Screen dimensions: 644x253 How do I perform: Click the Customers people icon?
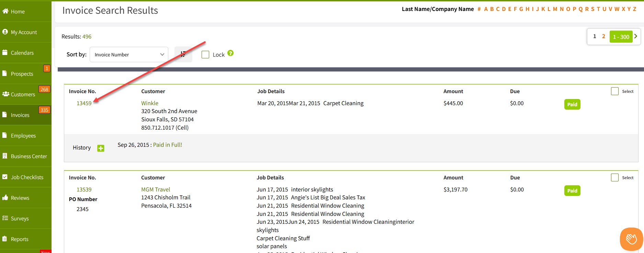(x=5, y=94)
